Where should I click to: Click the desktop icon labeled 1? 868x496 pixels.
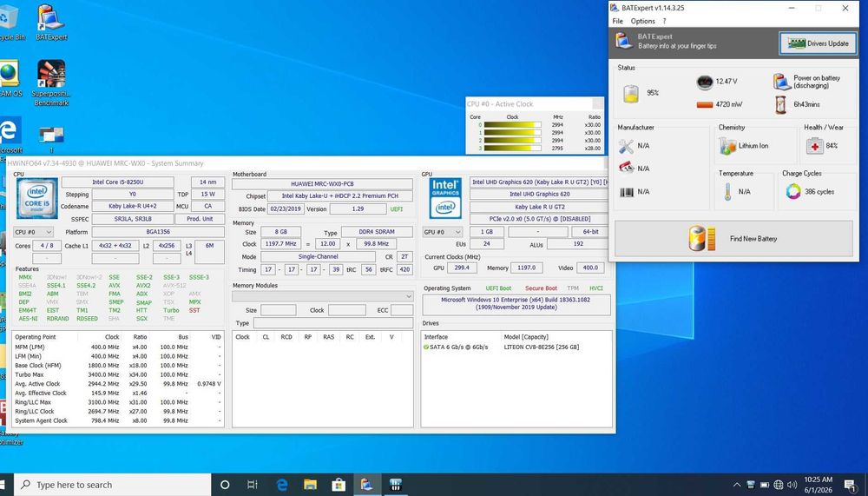[51, 138]
